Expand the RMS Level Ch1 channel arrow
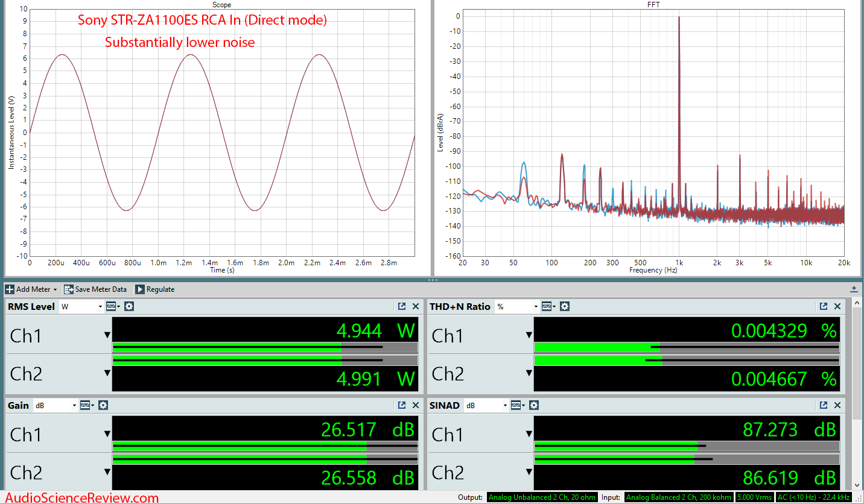Screen dimensions: 864x504 click(107, 335)
